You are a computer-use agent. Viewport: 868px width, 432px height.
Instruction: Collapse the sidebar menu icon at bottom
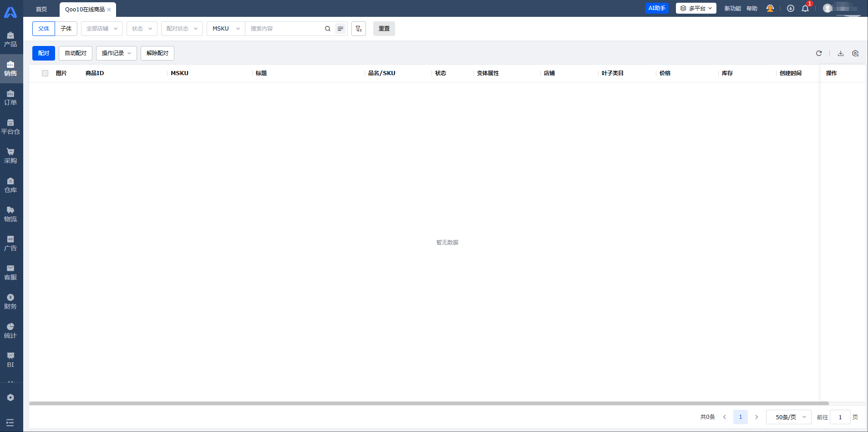(x=10, y=422)
